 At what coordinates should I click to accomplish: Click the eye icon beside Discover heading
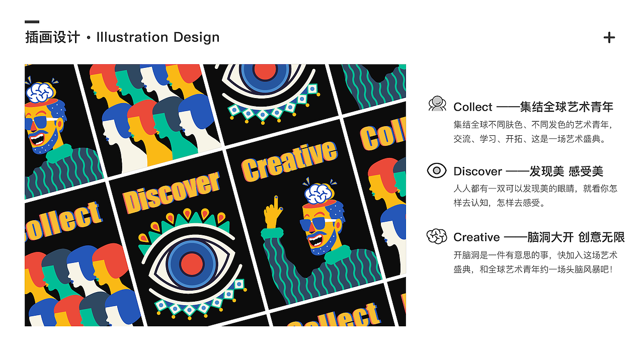437,170
